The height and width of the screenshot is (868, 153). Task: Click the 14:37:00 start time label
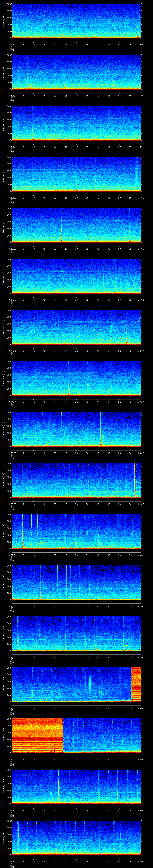[x=12, y=453]
